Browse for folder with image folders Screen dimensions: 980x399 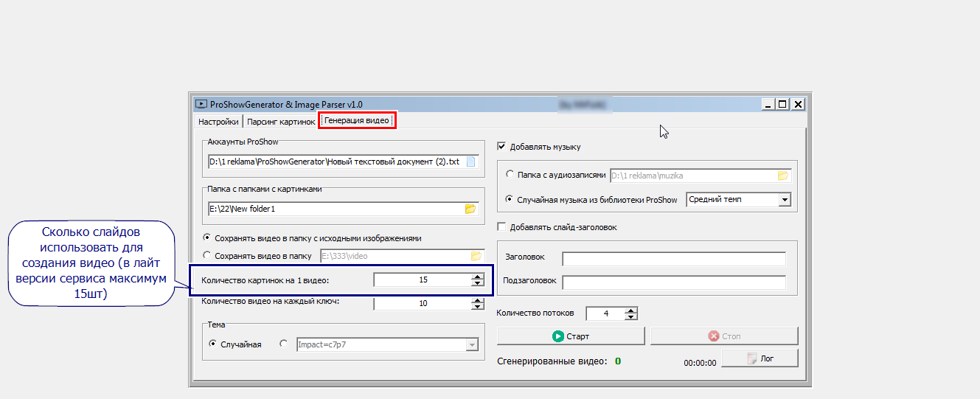pos(470,209)
